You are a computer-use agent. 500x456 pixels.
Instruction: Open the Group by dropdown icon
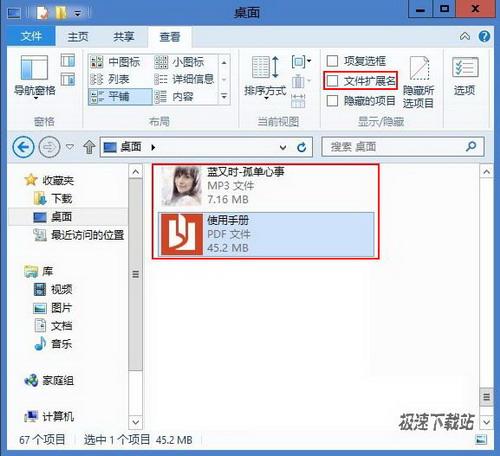pos(301,61)
